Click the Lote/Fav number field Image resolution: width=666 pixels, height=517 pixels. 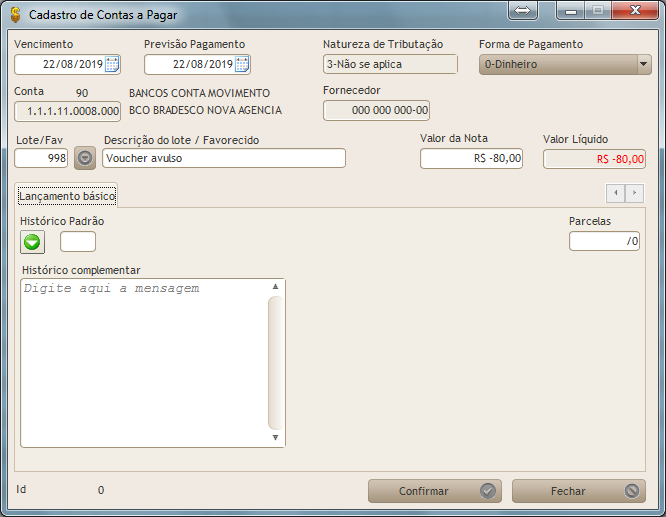42,158
